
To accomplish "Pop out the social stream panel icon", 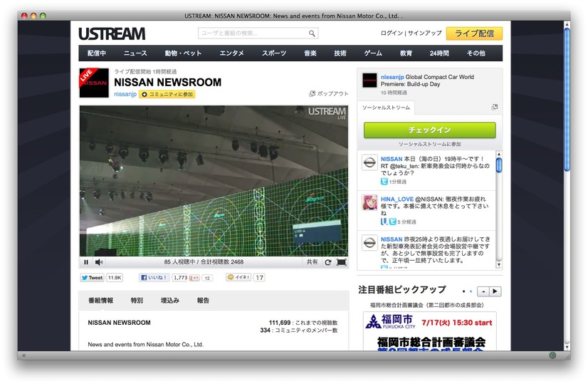I will pos(494,107).
